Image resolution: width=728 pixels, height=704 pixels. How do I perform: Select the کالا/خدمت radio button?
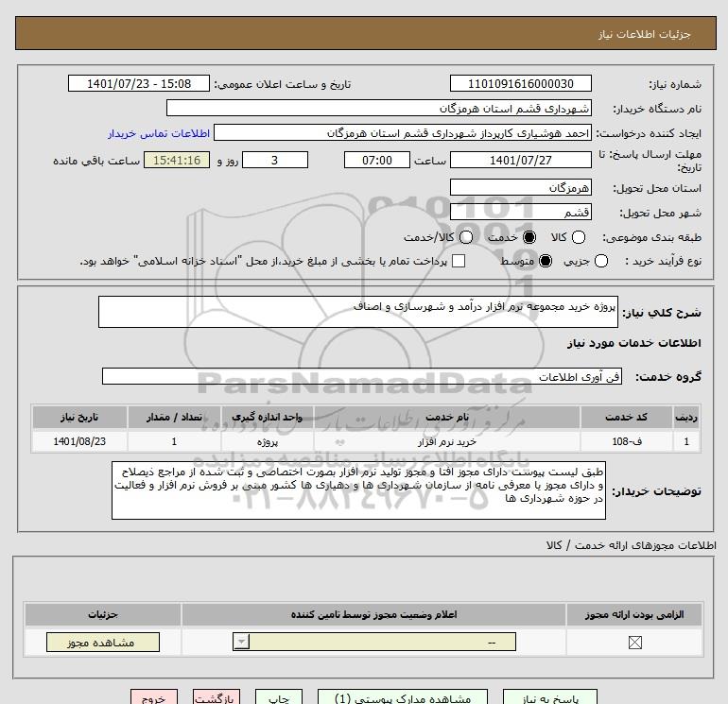pyautogui.click(x=466, y=237)
